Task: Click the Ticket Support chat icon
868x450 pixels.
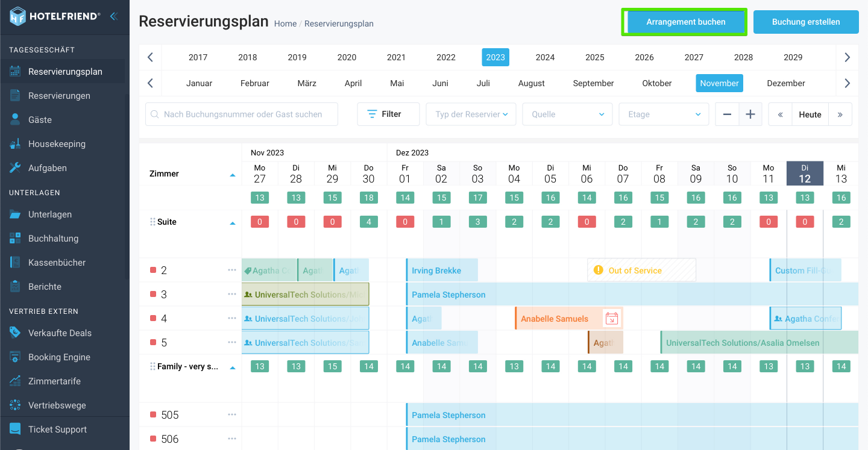Action: 15,430
